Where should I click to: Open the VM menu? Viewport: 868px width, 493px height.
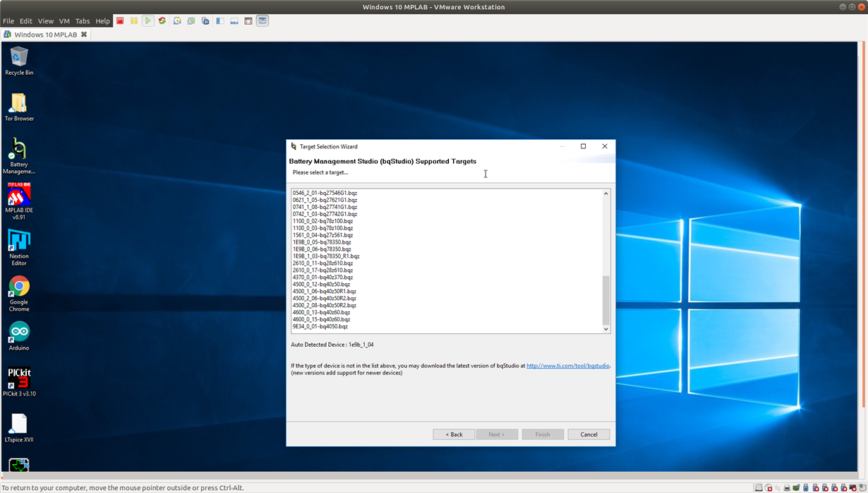[64, 20]
